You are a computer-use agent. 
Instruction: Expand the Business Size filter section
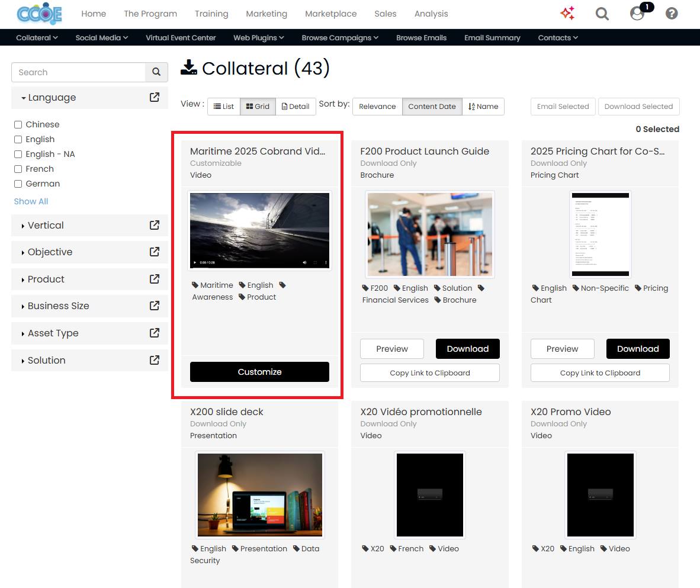[55, 306]
